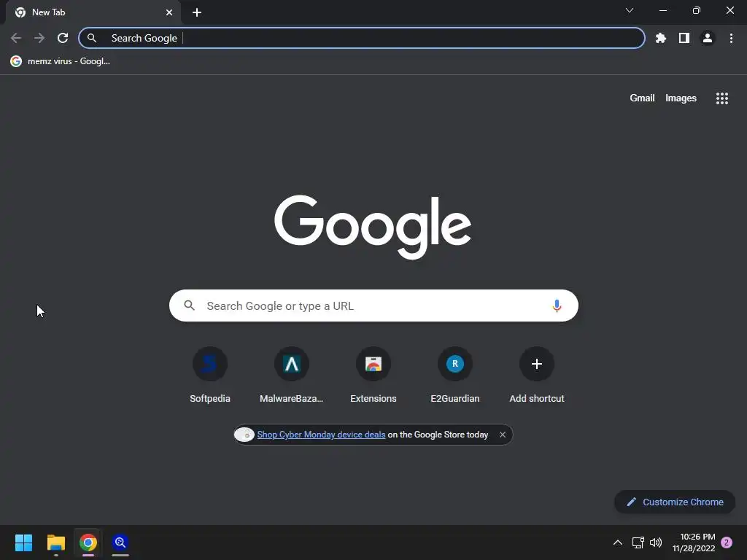Click the browser Back arrow

point(16,38)
